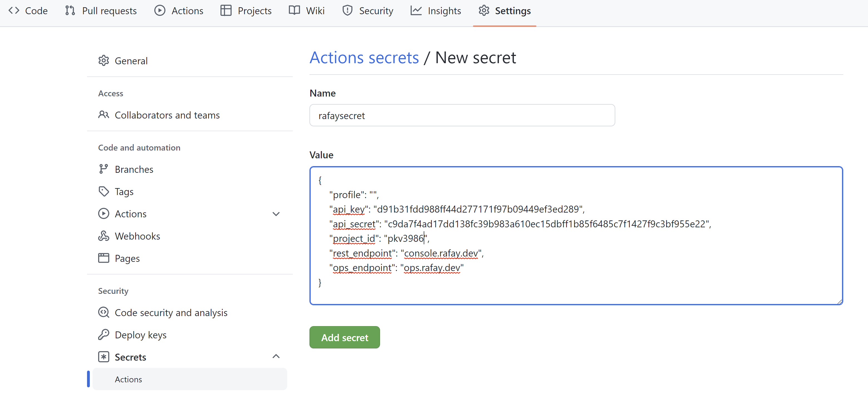Follow the Actions secrets breadcrumb link
The width and height of the screenshot is (868, 394).
click(x=364, y=58)
